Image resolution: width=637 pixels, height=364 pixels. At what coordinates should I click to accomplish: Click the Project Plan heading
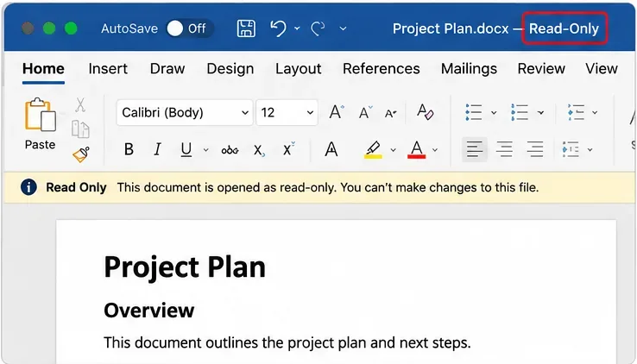tap(185, 267)
